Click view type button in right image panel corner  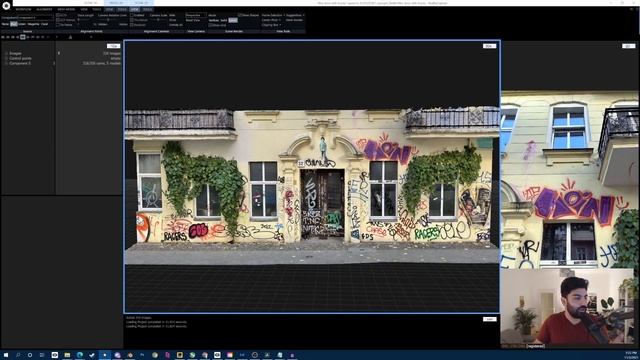point(629,46)
